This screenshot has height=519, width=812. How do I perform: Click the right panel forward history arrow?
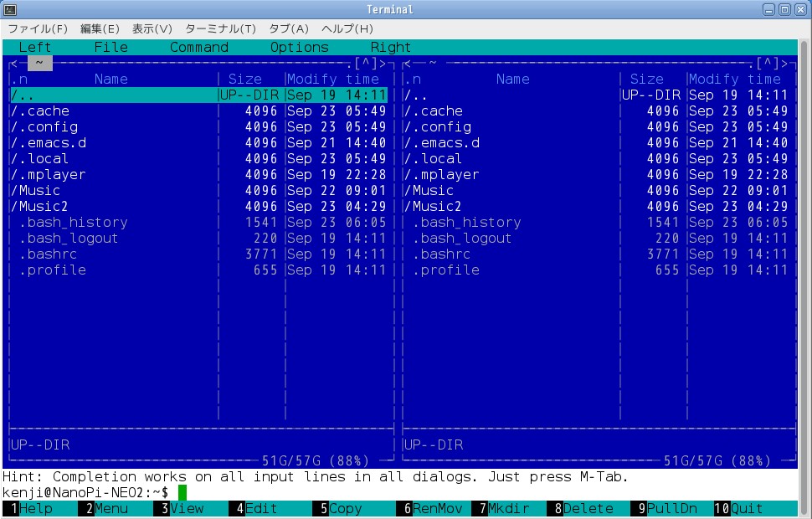[x=784, y=64]
